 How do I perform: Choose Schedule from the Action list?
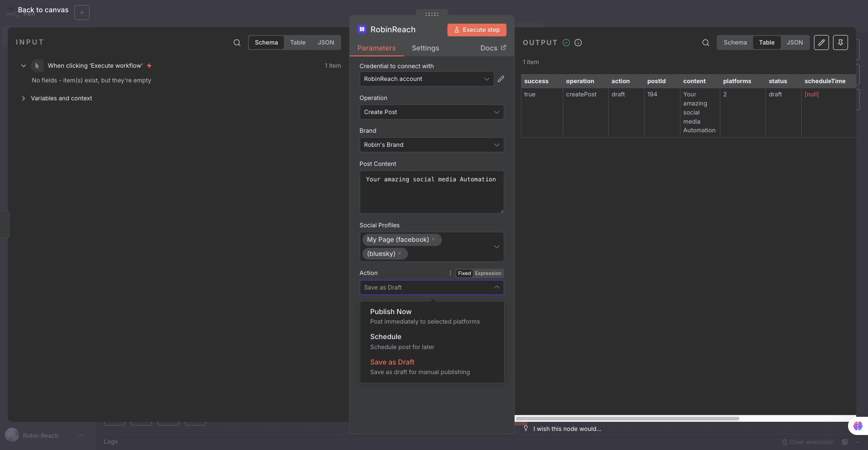click(432, 341)
